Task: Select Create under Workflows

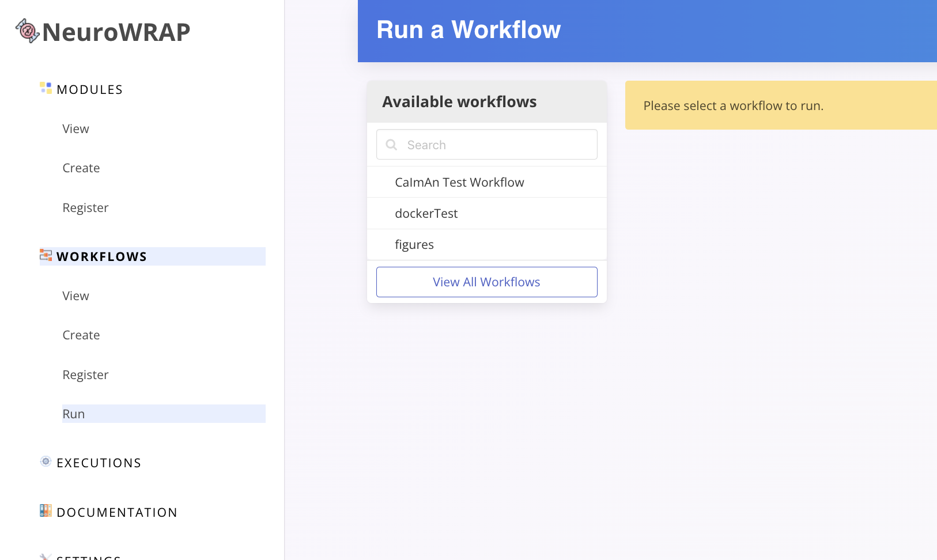Action: (x=81, y=335)
